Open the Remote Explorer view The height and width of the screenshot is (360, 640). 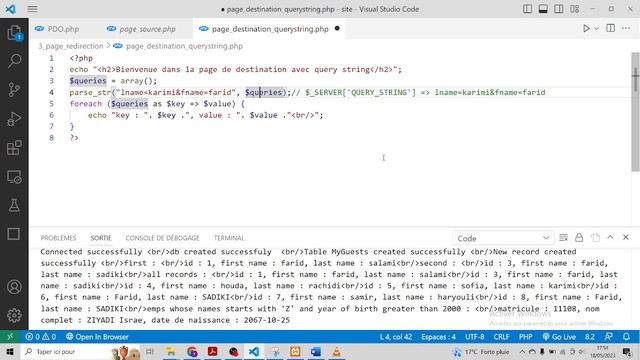(14, 177)
